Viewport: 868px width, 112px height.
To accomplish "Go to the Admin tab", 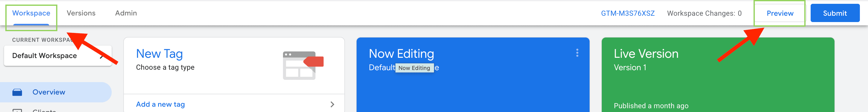I will pyautogui.click(x=126, y=13).
